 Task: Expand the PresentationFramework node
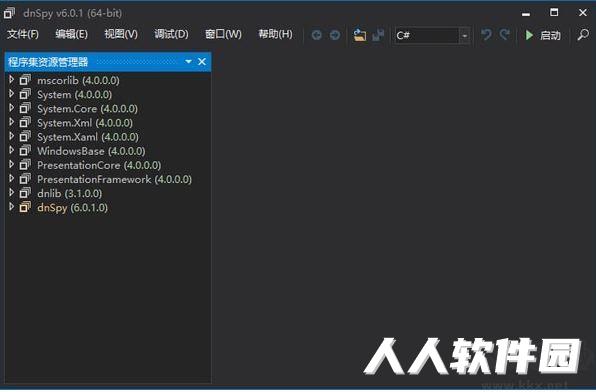[11, 178]
